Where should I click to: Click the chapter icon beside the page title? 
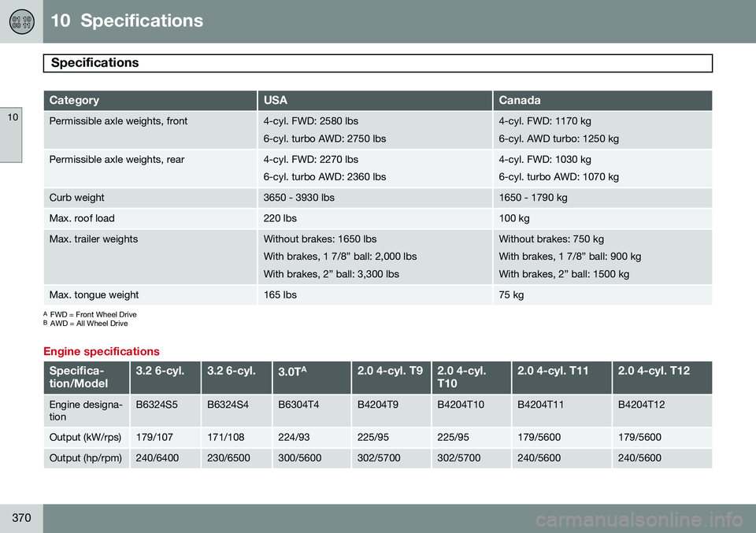coord(22,21)
